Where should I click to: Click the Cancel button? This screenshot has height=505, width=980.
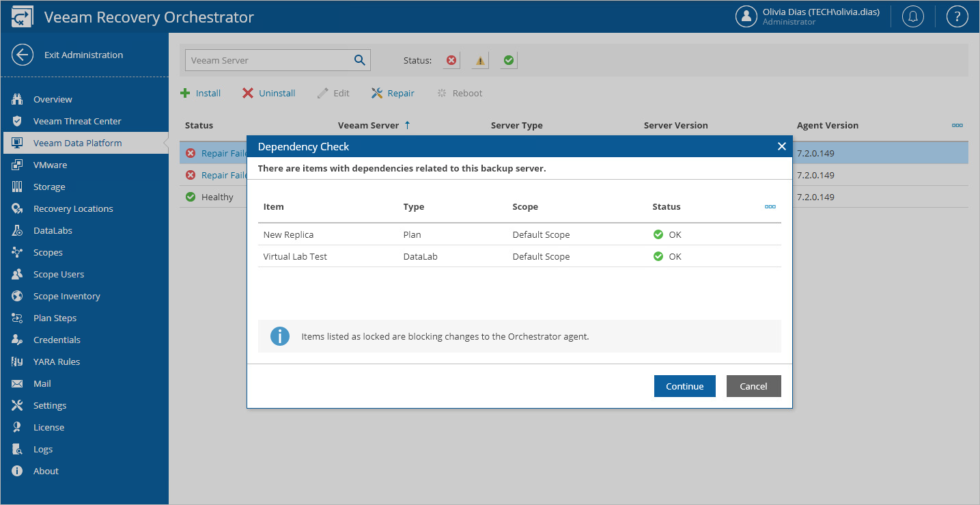point(754,386)
